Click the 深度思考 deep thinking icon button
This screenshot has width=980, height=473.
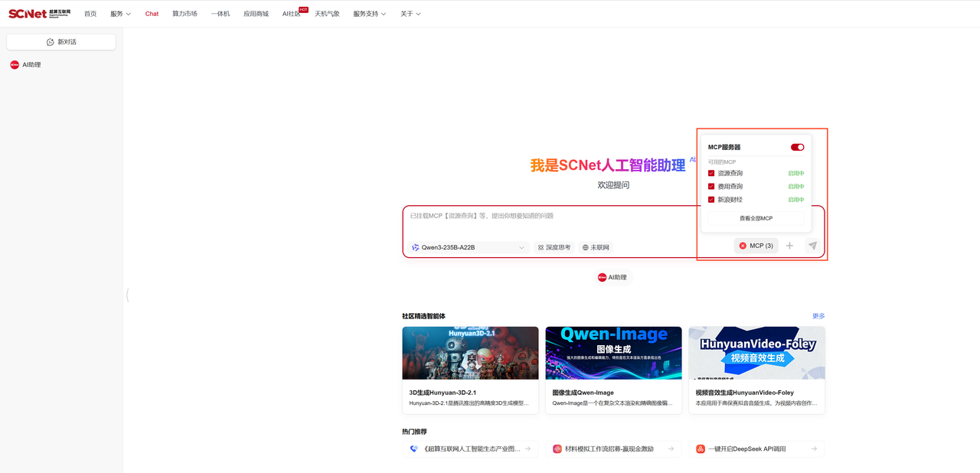tap(554, 247)
